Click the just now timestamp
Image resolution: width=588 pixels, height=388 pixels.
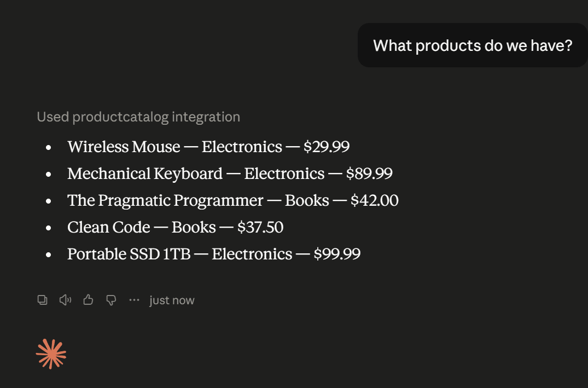[x=172, y=300]
